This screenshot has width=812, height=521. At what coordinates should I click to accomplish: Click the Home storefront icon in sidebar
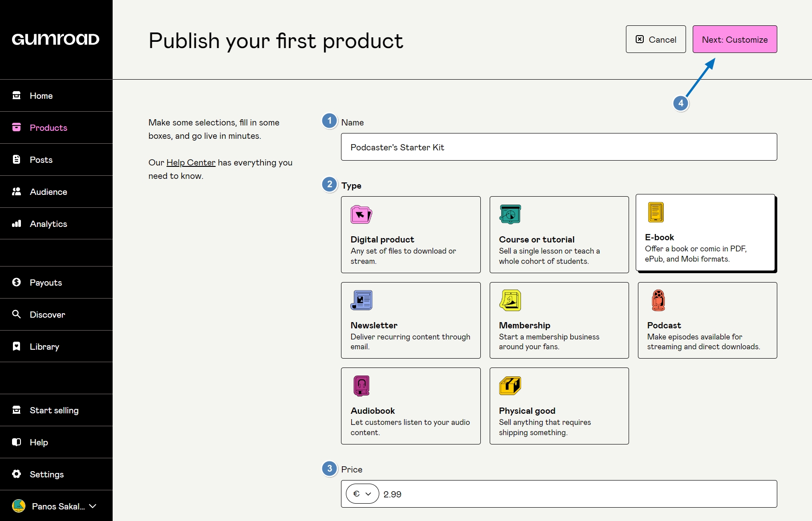[16, 96]
